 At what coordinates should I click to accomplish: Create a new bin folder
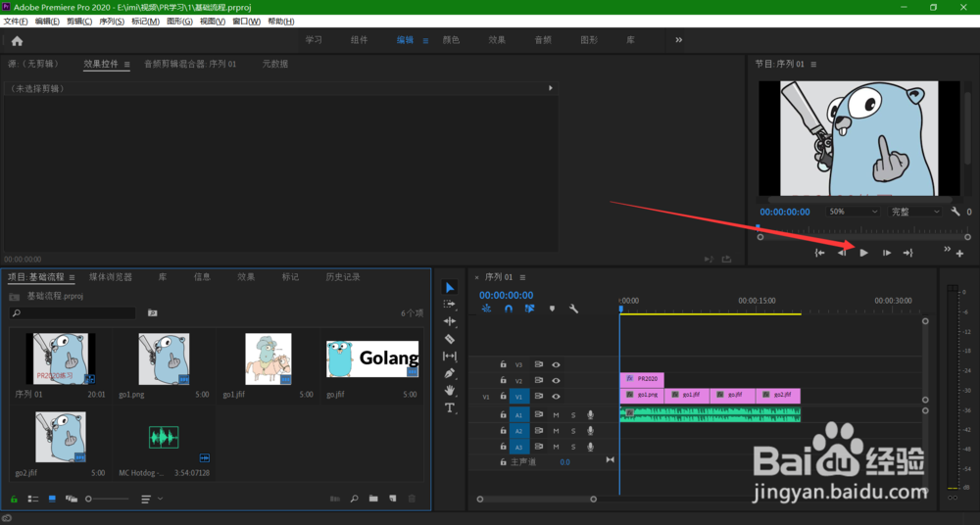click(373, 499)
